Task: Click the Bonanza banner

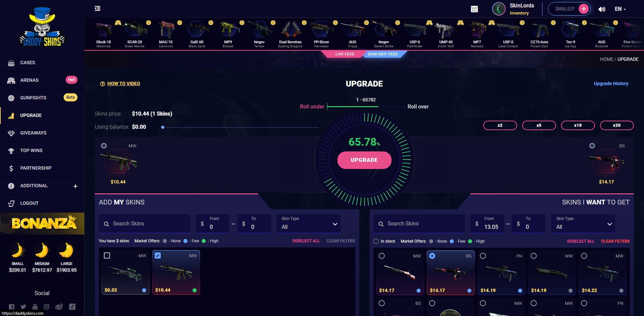Action: [42, 223]
